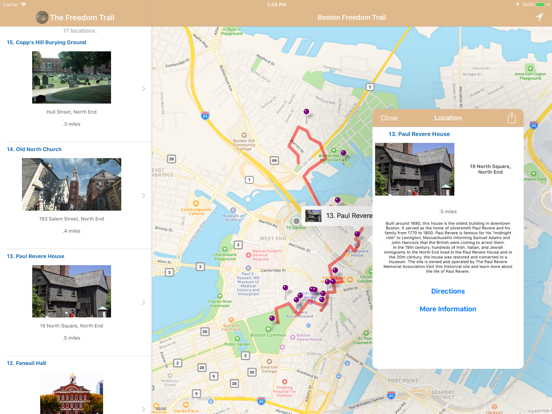Tap 17 locations text in sidebar

pos(80,31)
